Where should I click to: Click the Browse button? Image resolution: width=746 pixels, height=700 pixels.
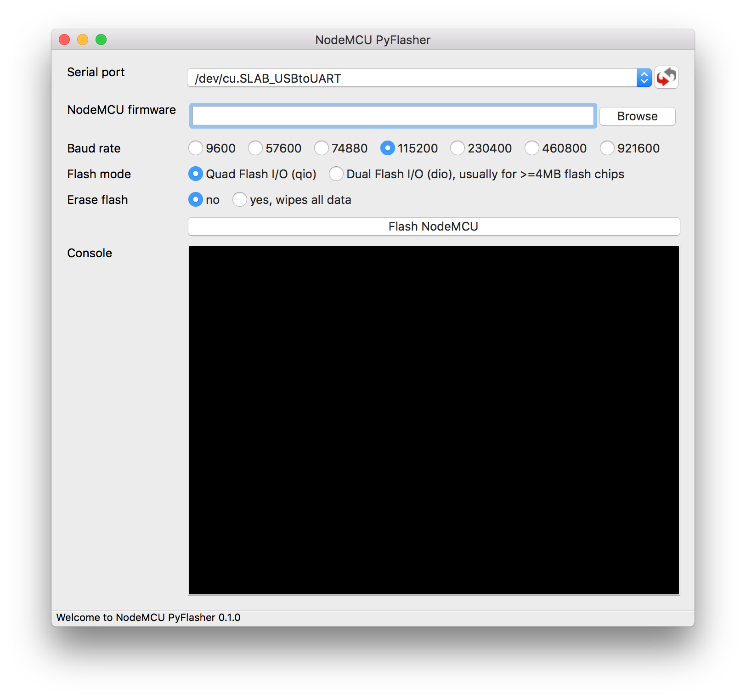click(638, 116)
